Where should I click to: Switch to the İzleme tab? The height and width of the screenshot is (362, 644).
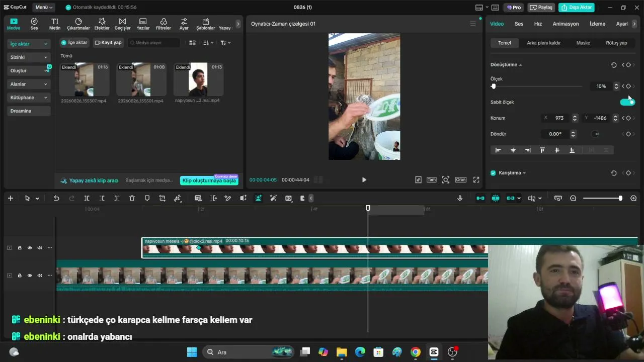pos(597,24)
